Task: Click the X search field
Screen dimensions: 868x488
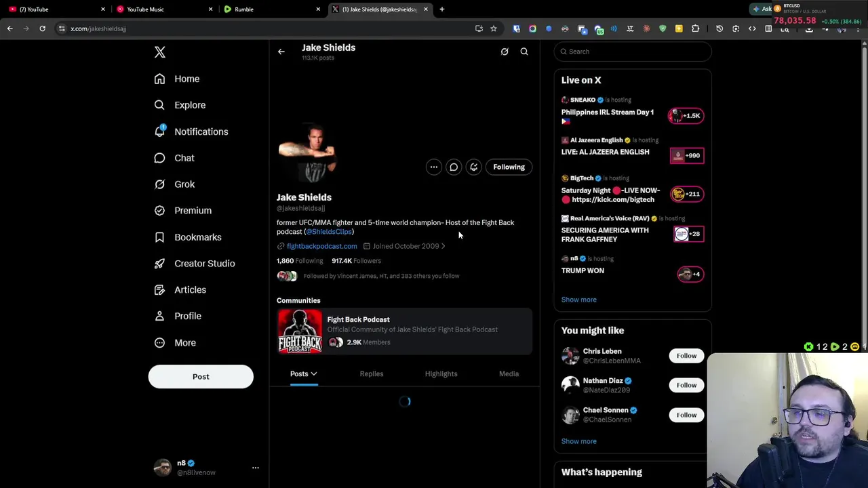Action: tap(633, 52)
